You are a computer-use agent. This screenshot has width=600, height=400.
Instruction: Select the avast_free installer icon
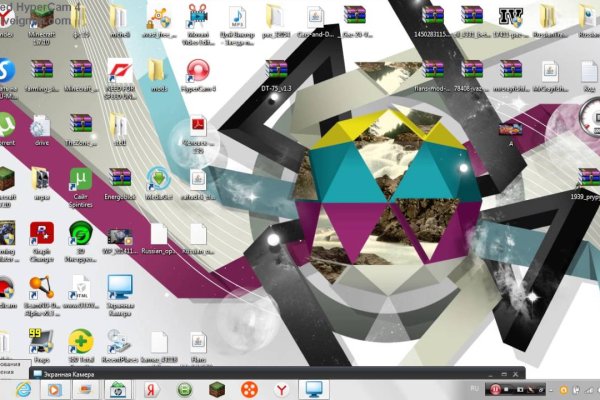tap(158, 17)
